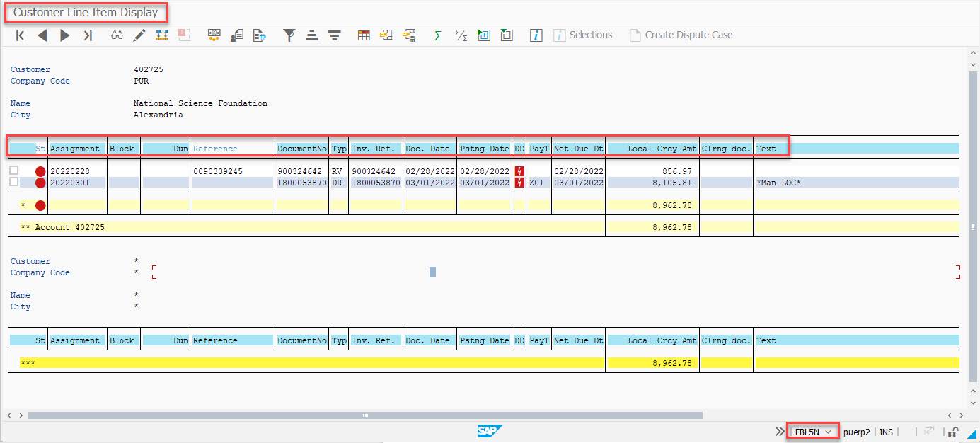Click the DocumentNo column header in first table
Viewport: 980px width, 443px height.
tap(302, 149)
